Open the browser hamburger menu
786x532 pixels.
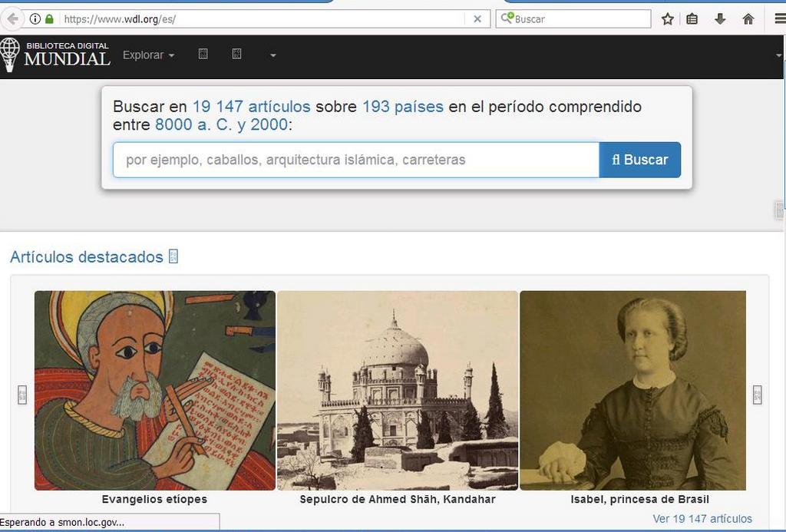pyautogui.click(x=780, y=19)
